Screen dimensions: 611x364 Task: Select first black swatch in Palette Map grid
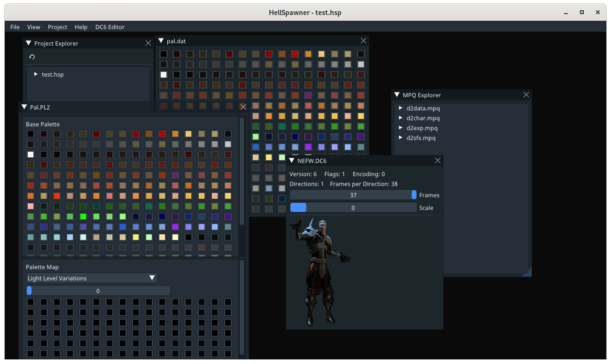click(x=31, y=302)
